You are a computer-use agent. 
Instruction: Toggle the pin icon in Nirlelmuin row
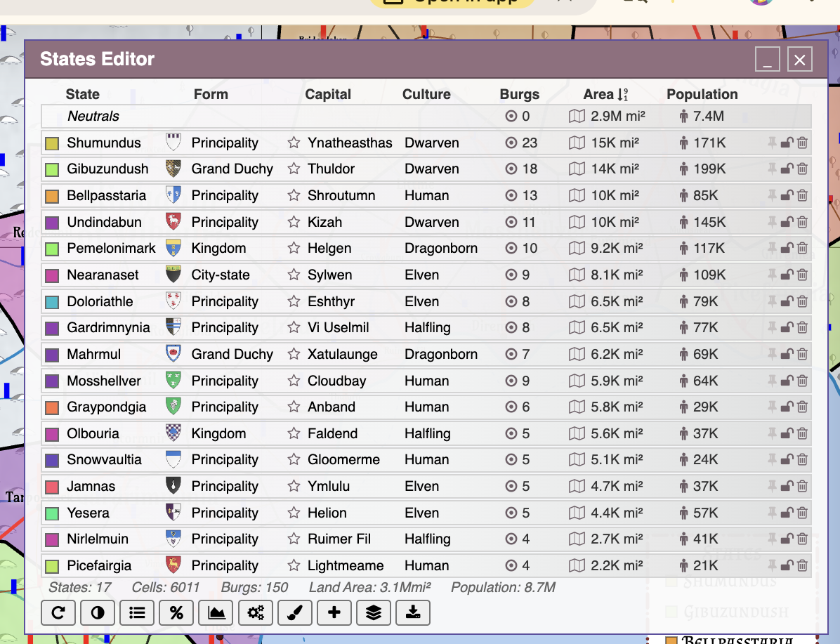(x=771, y=539)
